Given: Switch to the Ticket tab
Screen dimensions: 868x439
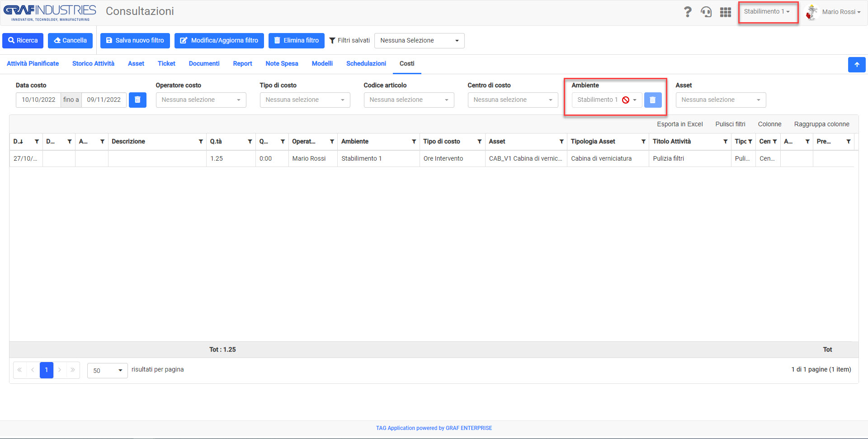Looking at the screenshot, I should click(166, 63).
